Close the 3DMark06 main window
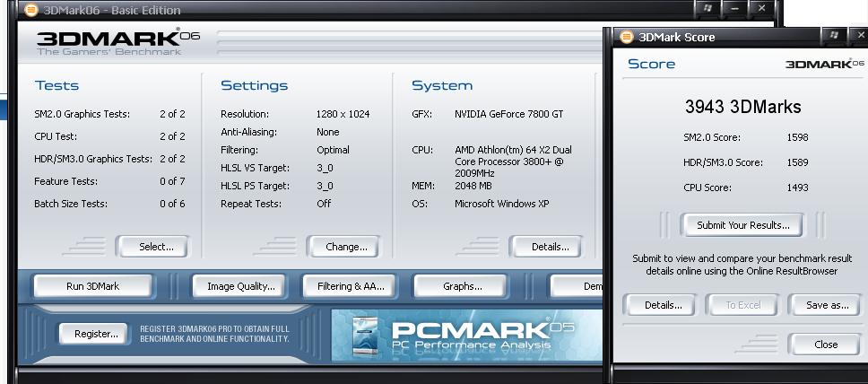This screenshot has height=384, width=868. pyautogui.click(x=761, y=8)
